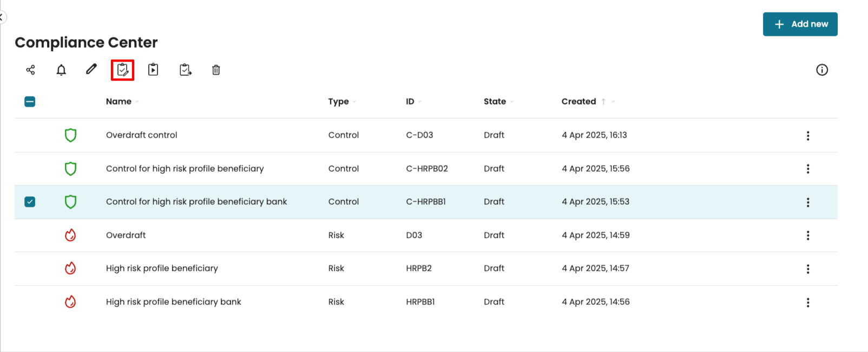Viewport: 868px width, 352px height.
Task: Open three-dot menu for HRPBB1 risk row
Action: (807, 302)
